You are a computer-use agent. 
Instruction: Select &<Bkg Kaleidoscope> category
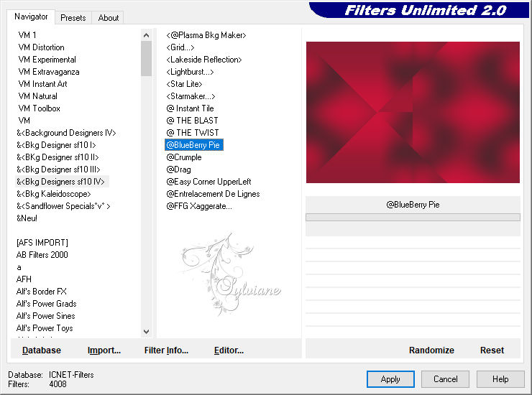click(54, 194)
